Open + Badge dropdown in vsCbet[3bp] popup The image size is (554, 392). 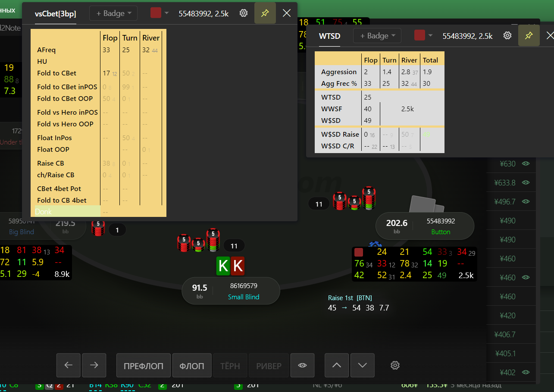pos(113,13)
